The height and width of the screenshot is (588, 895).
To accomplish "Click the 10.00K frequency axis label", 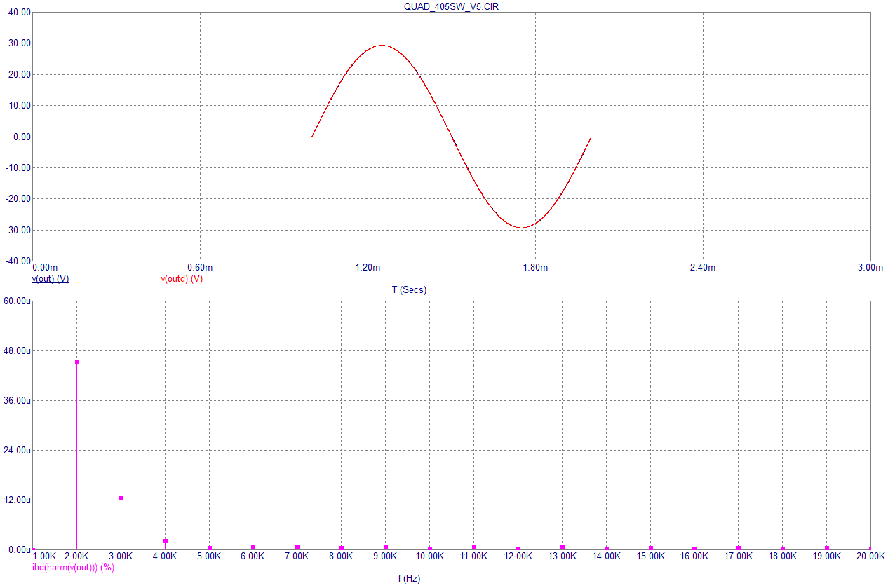I will (430, 556).
